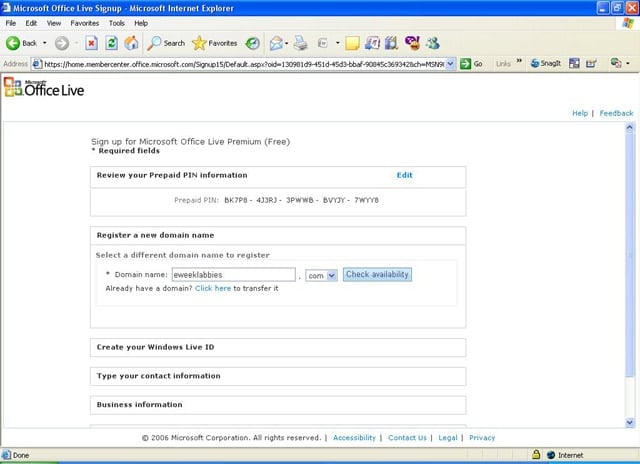
Task: Click into the Domain name text field
Action: coord(233,275)
